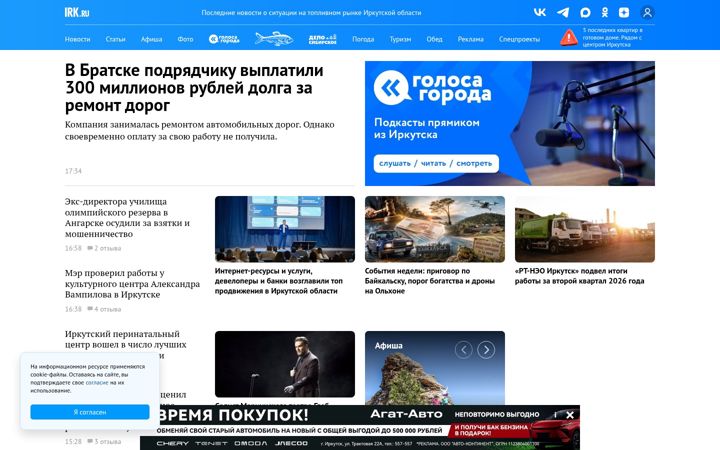The height and width of the screenshot is (450, 720).
Task: Open the Туризм menu item
Action: (x=400, y=39)
